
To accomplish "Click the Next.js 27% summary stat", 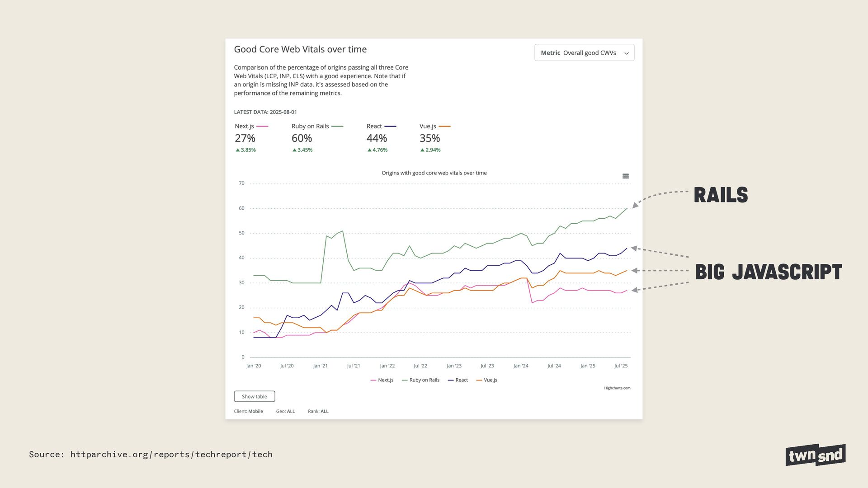I will click(x=245, y=138).
